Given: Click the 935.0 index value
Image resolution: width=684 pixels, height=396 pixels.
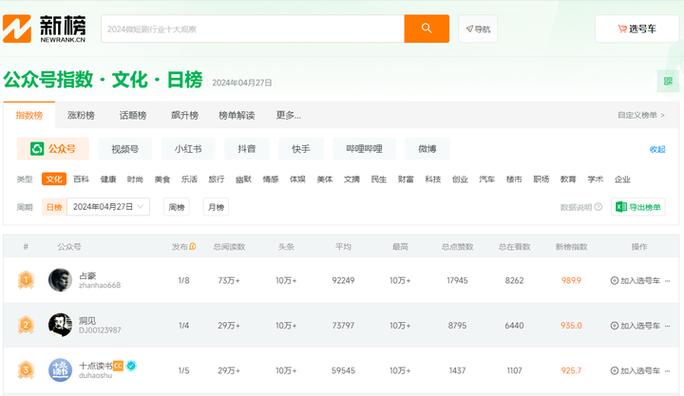Looking at the screenshot, I should point(571,325).
